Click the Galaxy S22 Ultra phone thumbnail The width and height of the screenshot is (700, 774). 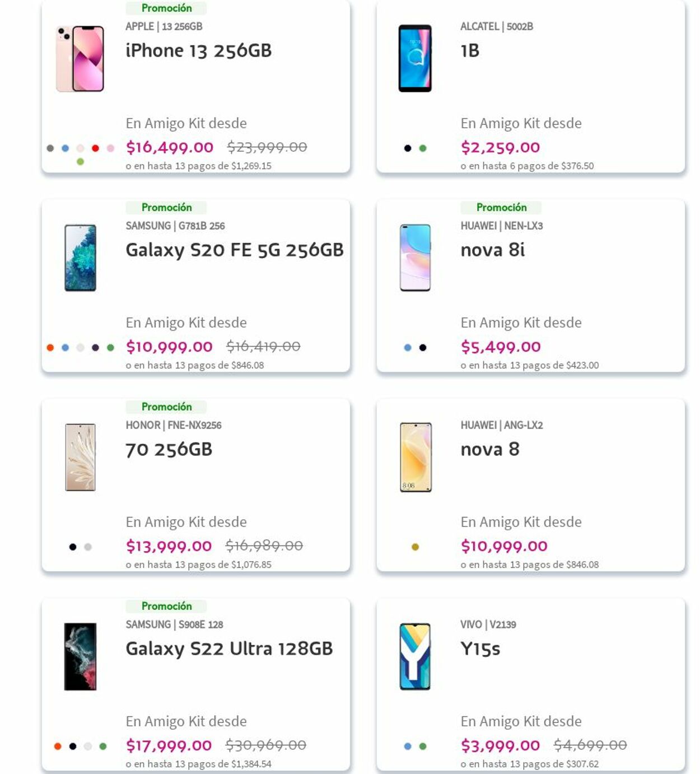coord(80,656)
